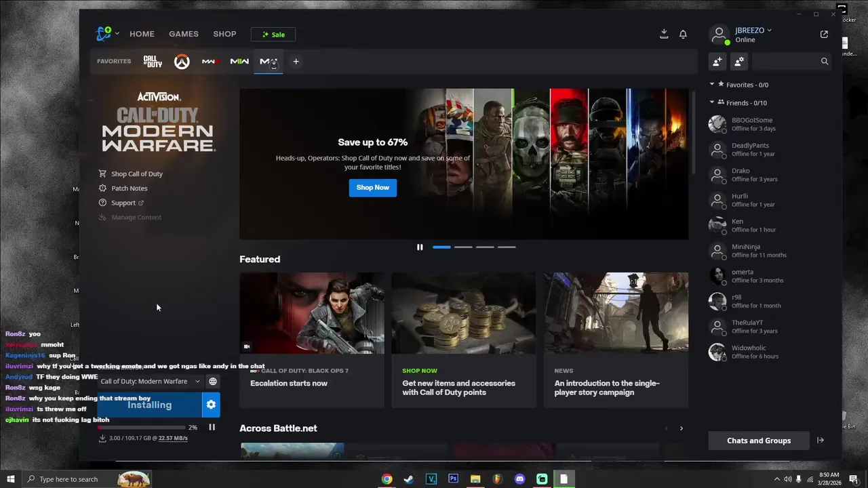
Task: Go to the HOME tab
Action: click(x=142, y=34)
